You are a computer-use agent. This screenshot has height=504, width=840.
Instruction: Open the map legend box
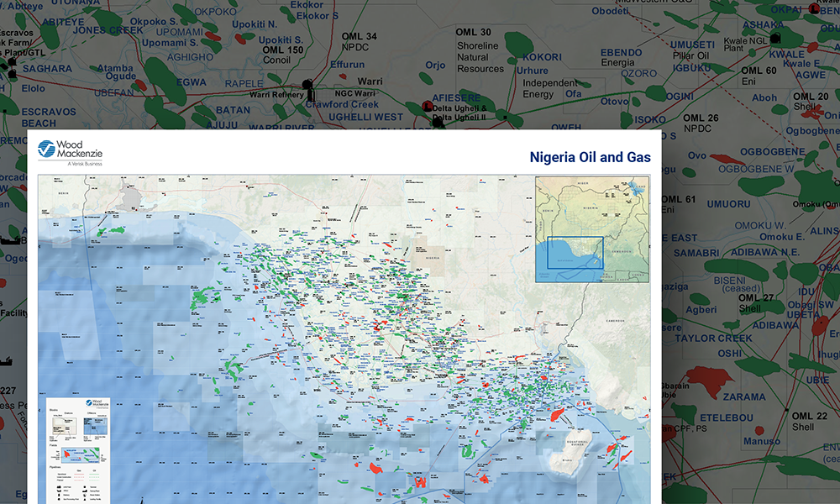coord(78,450)
